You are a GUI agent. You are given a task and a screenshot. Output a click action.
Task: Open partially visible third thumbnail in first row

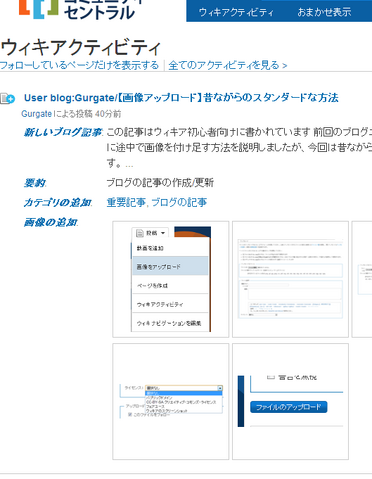coord(362,279)
